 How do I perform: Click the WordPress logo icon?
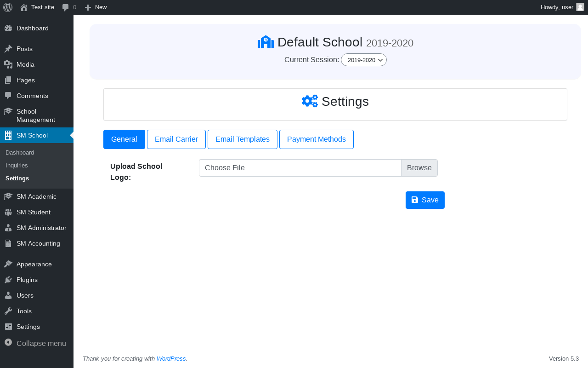(x=8, y=7)
